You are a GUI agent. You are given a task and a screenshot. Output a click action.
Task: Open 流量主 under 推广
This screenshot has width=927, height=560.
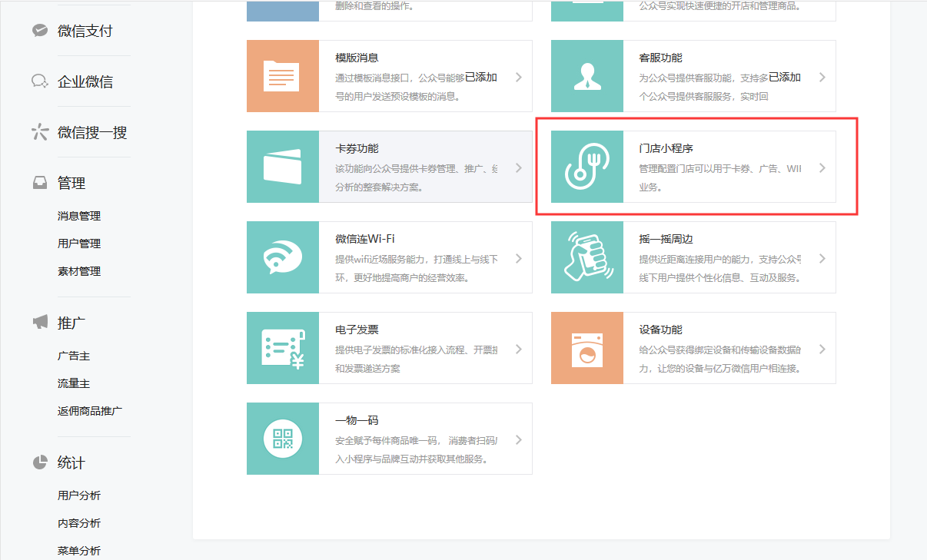pos(74,383)
